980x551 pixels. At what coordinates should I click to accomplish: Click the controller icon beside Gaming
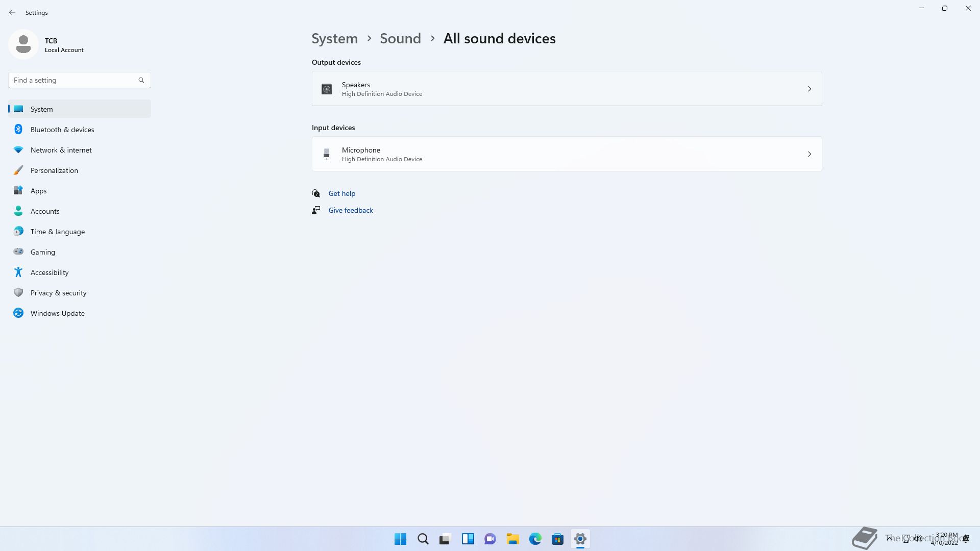click(x=18, y=252)
